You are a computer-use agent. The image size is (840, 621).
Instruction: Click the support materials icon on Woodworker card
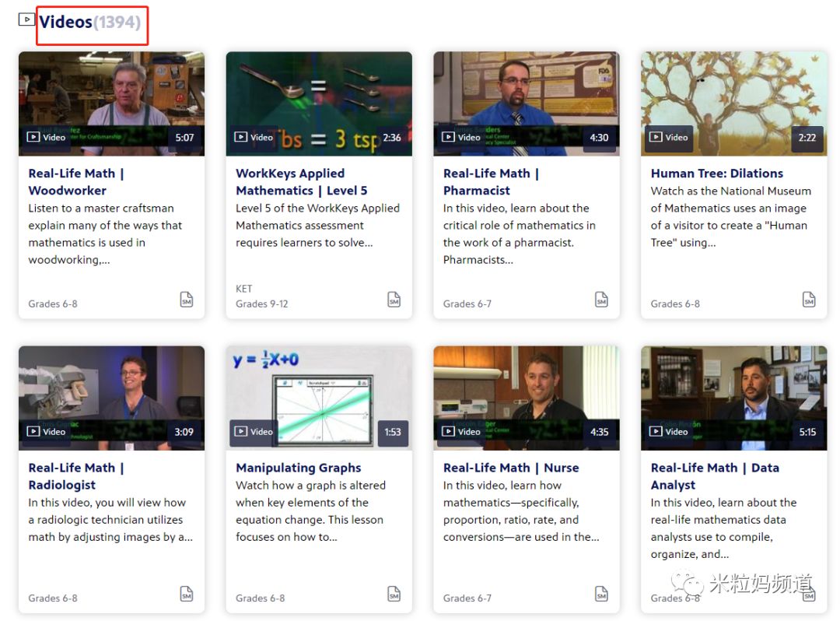point(187,300)
